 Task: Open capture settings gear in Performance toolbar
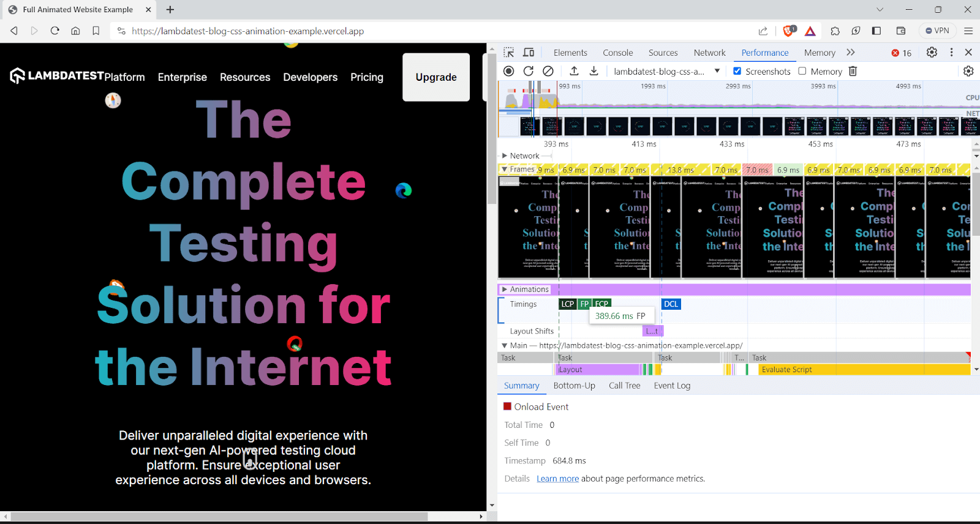coord(968,71)
